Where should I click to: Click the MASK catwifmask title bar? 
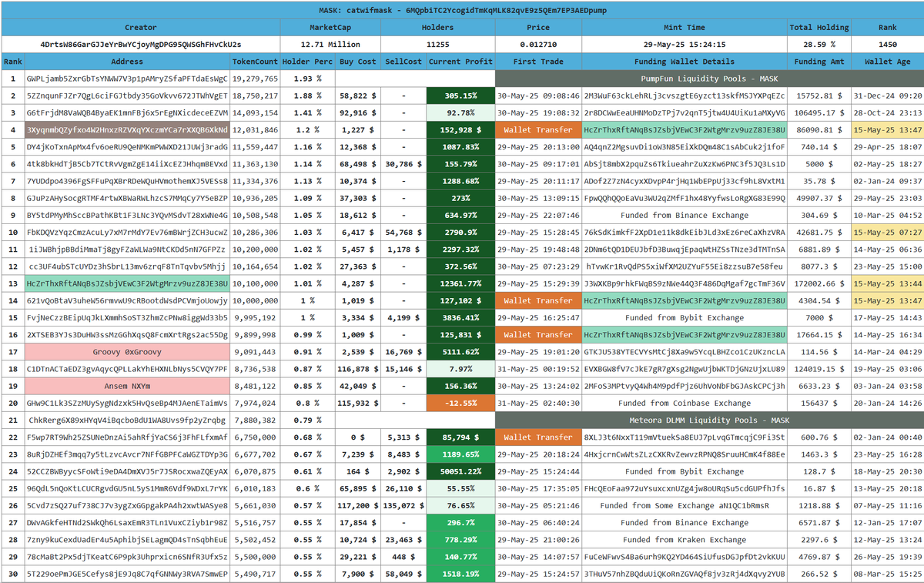(x=462, y=10)
